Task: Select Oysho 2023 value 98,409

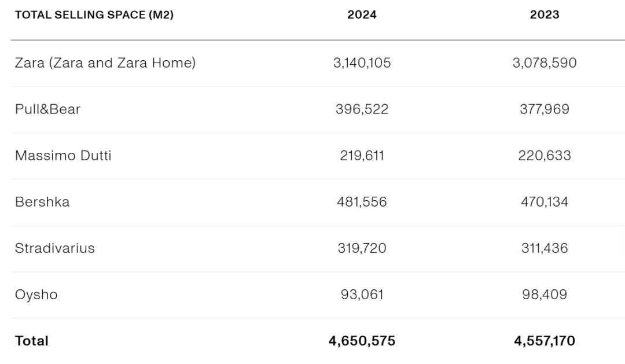Action: (545, 295)
